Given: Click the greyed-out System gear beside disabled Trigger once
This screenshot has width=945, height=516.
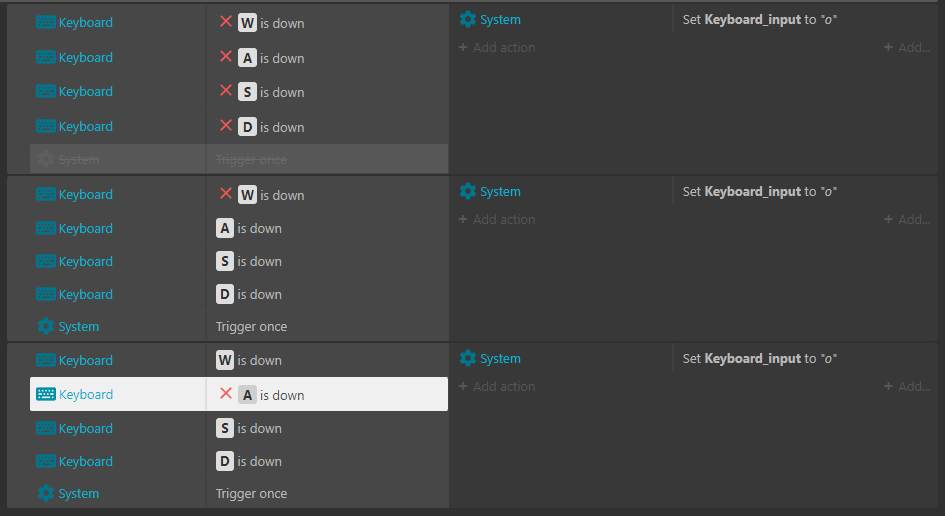Looking at the screenshot, I should 46,159.
